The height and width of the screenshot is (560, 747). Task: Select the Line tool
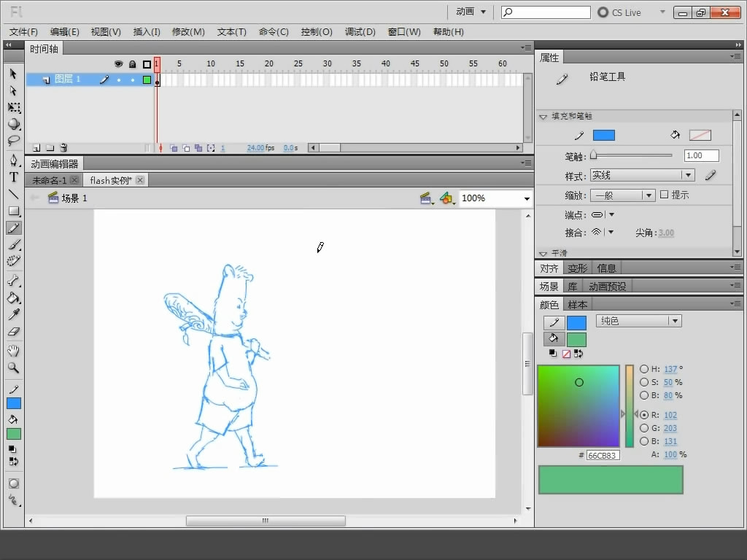tap(13, 194)
